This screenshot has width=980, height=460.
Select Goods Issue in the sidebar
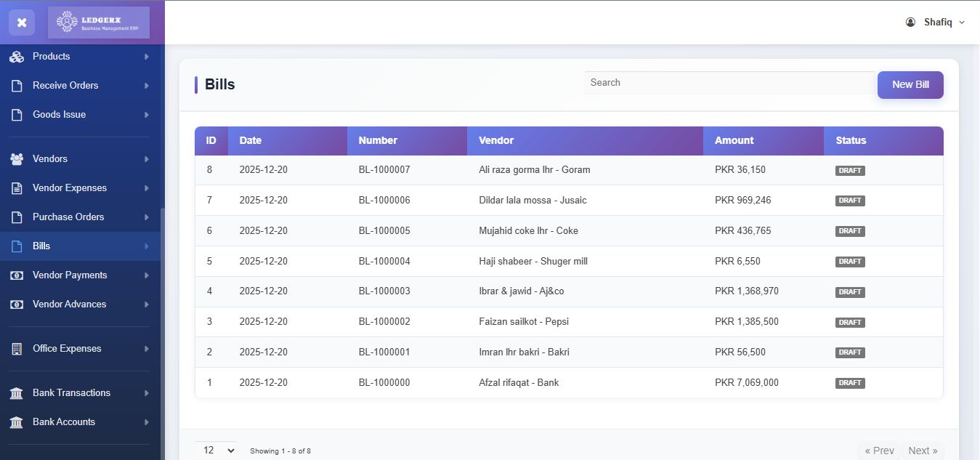pos(59,115)
